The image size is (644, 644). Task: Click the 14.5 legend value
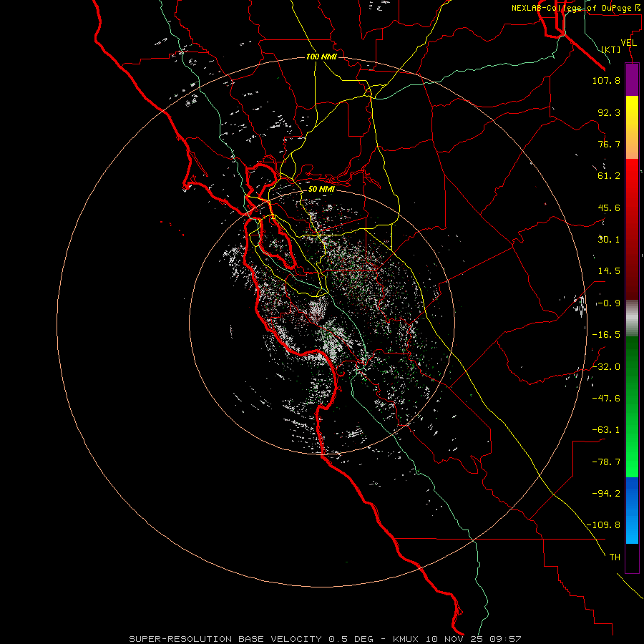click(x=609, y=271)
